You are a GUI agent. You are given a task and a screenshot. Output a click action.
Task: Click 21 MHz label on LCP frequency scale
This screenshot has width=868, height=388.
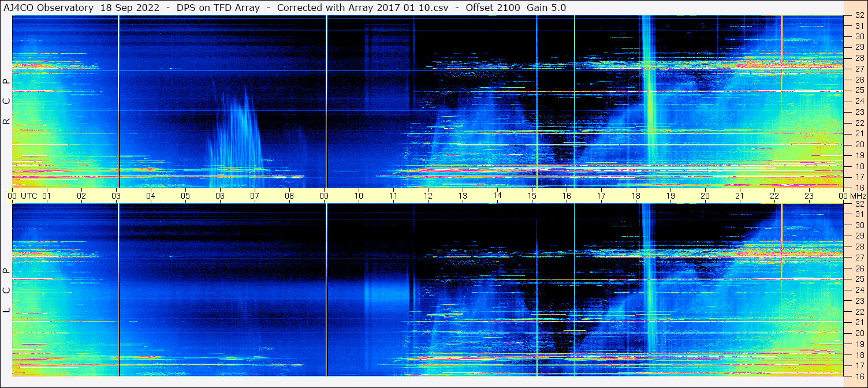point(859,322)
